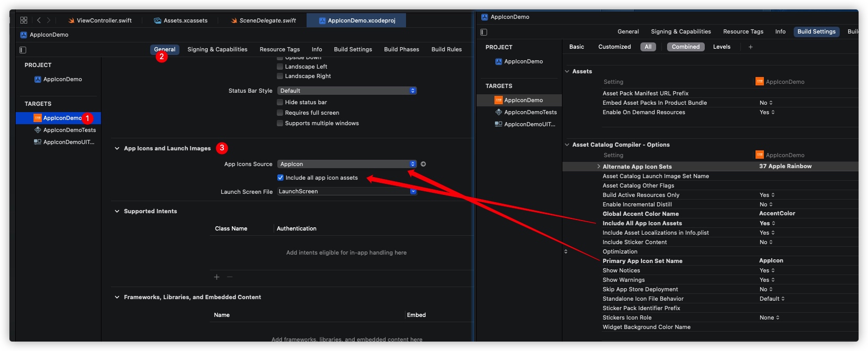Open Assets.xcassets tab
This screenshot has height=351, width=868.
(x=181, y=21)
